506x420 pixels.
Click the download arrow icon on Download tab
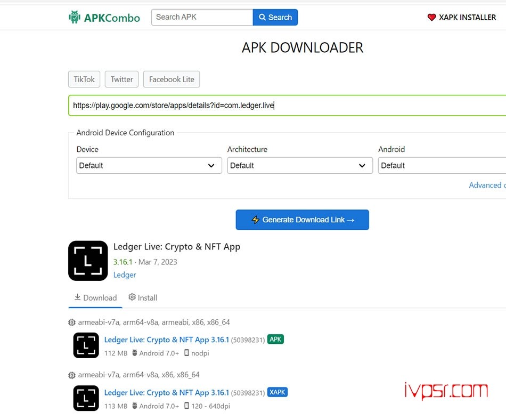77,297
